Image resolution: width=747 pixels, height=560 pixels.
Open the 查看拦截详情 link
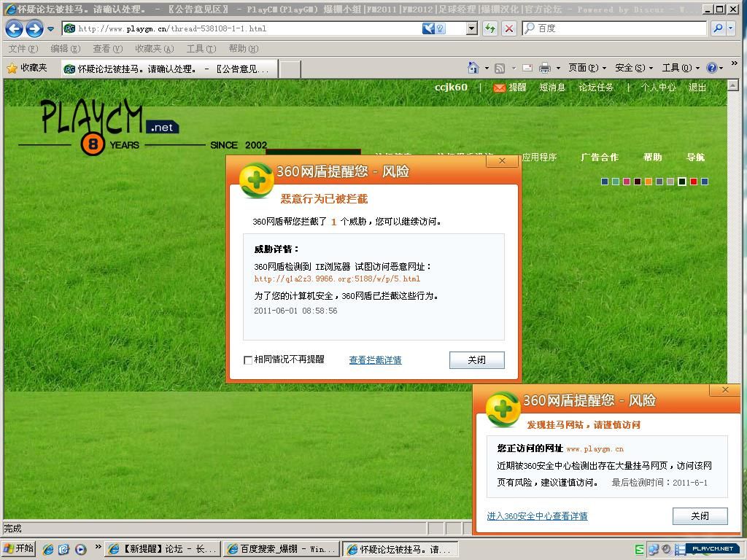point(375,360)
